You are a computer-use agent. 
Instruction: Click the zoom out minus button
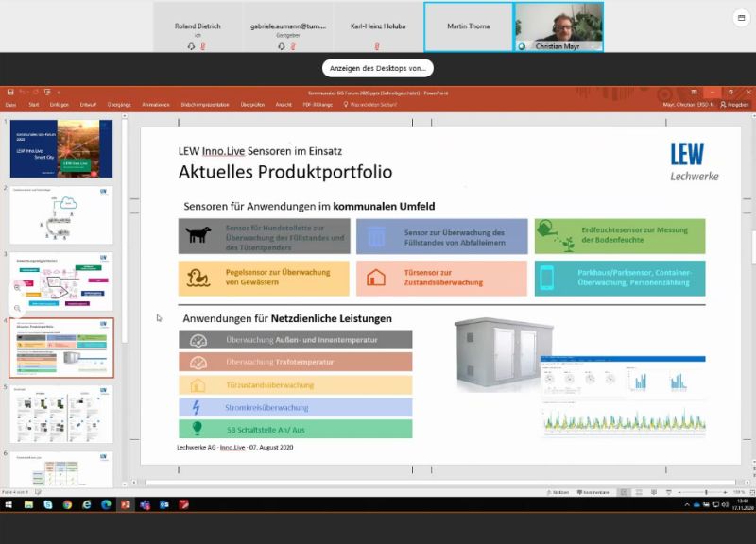[679, 492]
